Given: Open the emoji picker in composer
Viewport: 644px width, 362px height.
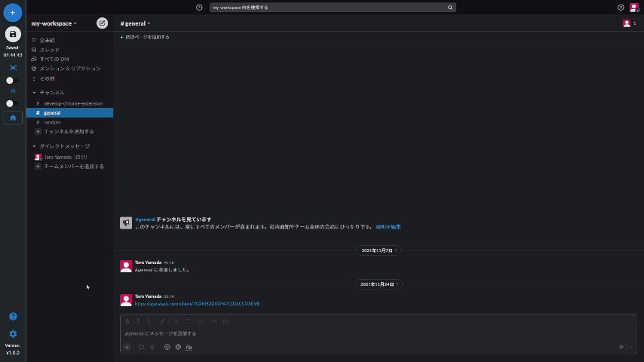Looking at the screenshot, I should (x=167, y=347).
